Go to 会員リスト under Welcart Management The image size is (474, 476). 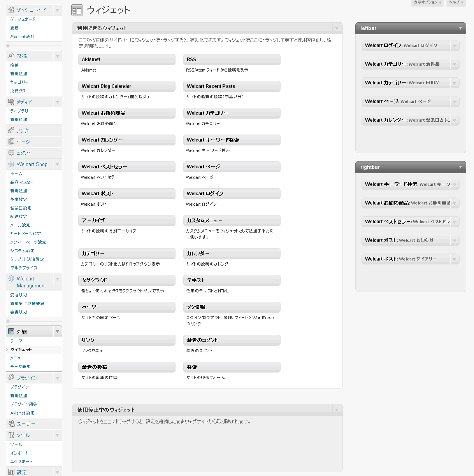click(19, 312)
